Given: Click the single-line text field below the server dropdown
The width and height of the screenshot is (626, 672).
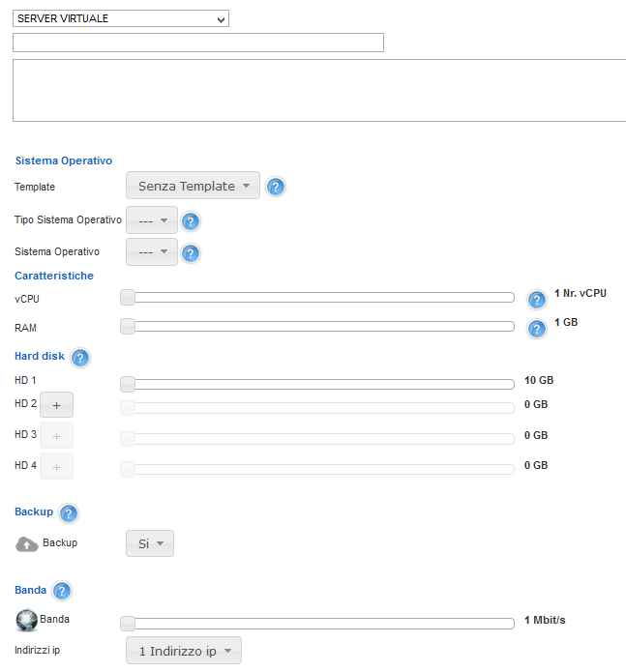Looking at the screenshot, I should [x=198, y=43].
